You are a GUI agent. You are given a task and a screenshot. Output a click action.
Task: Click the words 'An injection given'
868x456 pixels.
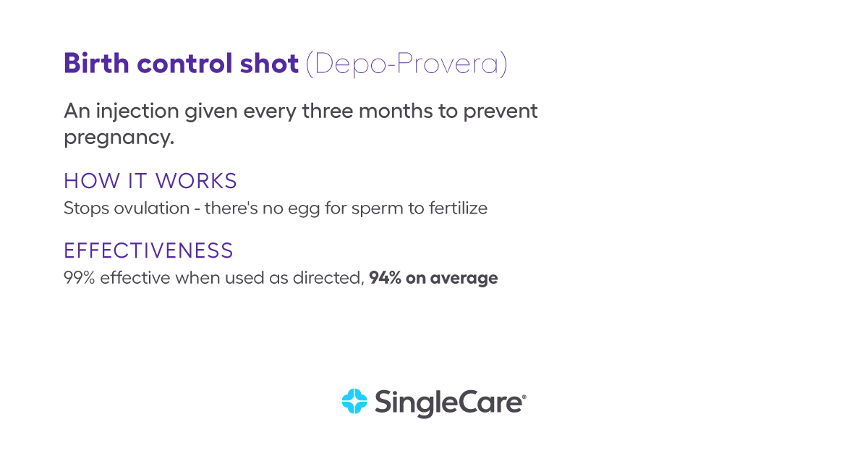tap(150, 112)
